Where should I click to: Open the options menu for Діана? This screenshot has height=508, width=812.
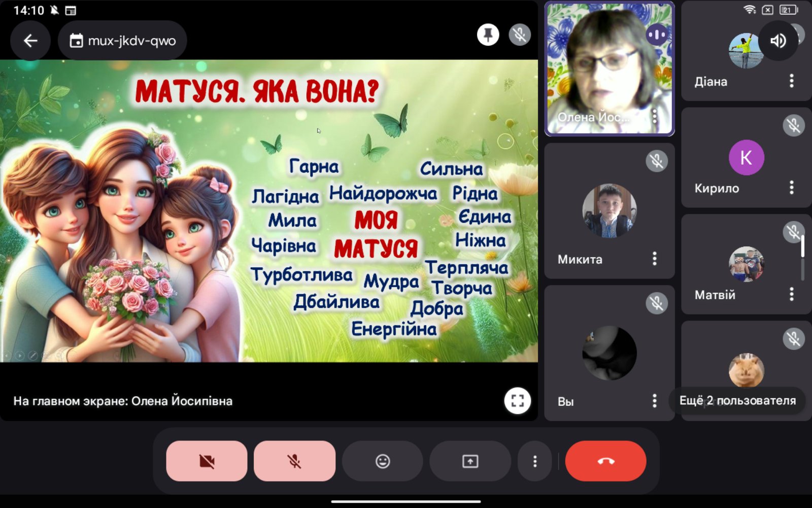792,81
